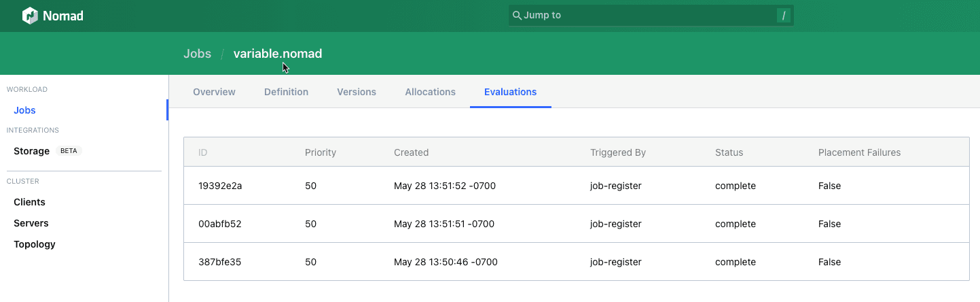Image resolution: width=980 pixels, height=302 pixels.
Task: Switch to the Overview tab
Action: tap(214, 92)
